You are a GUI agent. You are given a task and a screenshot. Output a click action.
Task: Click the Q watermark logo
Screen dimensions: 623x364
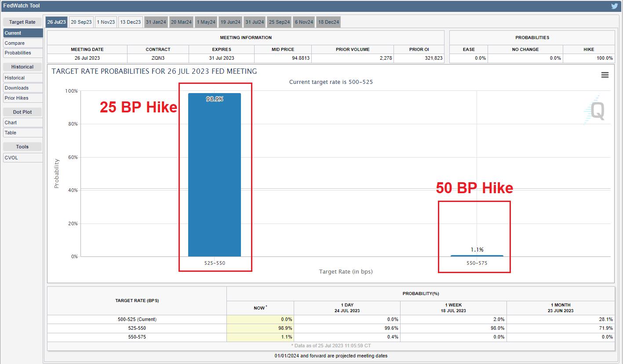coord(595,110)
